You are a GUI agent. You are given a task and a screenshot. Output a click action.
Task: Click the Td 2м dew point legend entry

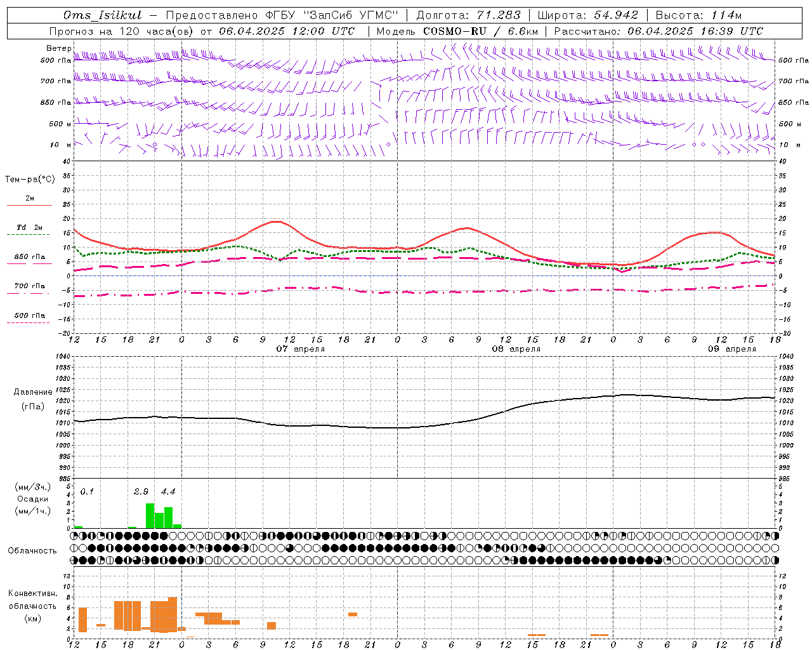(29, 227)
